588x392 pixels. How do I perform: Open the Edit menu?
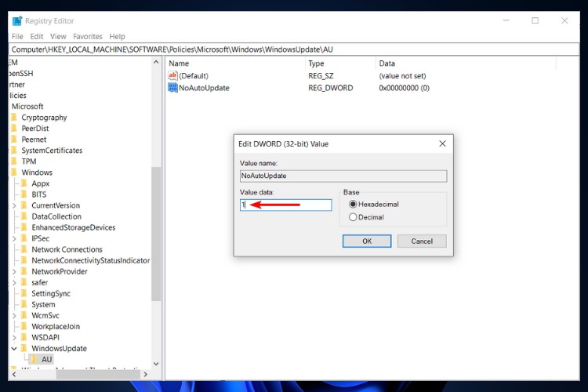coord(37,36)
